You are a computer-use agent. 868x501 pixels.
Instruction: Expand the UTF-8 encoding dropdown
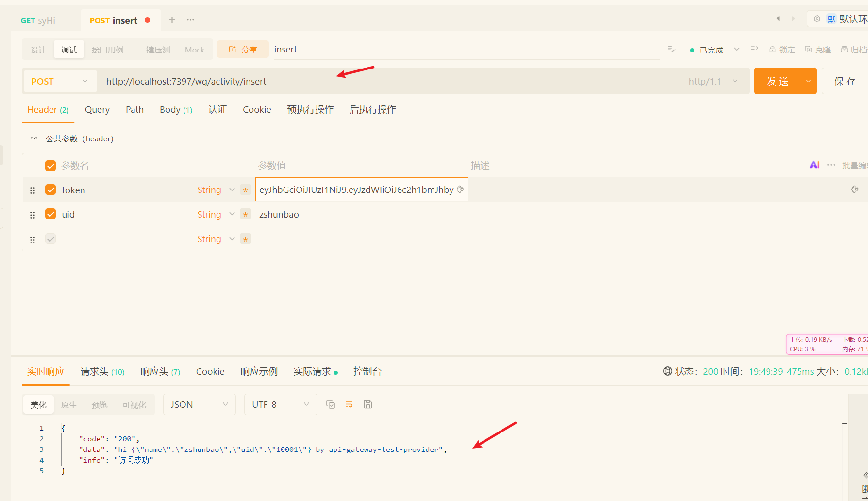pyautogui.click(x=280, y=404)
